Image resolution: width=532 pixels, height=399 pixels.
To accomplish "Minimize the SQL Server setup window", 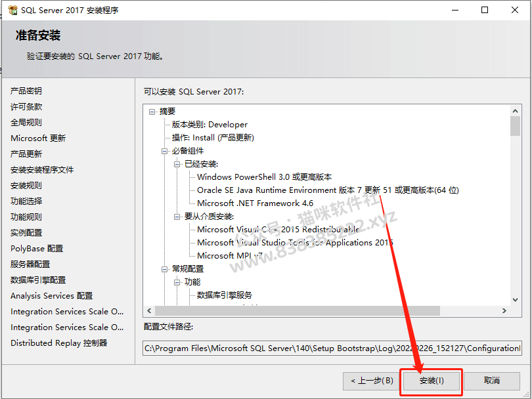I will coord(455,10).
